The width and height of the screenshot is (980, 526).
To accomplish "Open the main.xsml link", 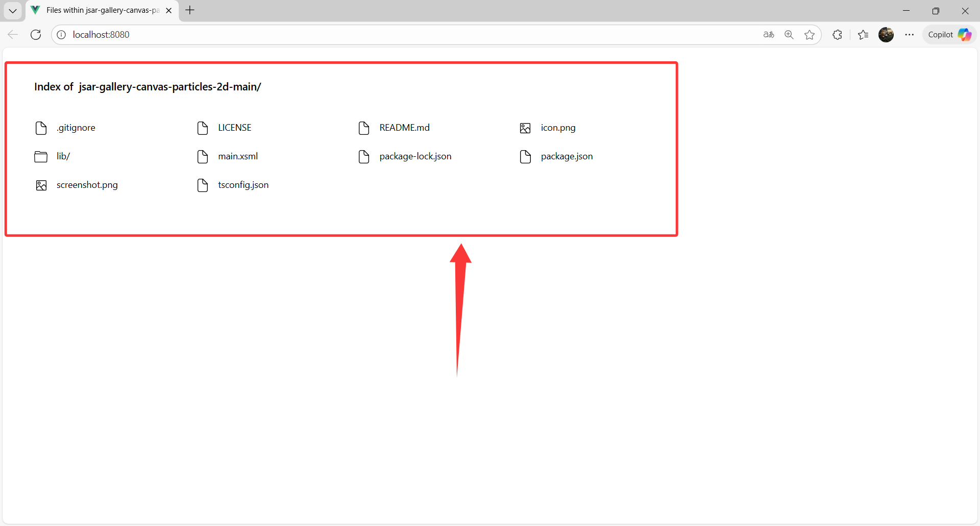I will point(238,156).
